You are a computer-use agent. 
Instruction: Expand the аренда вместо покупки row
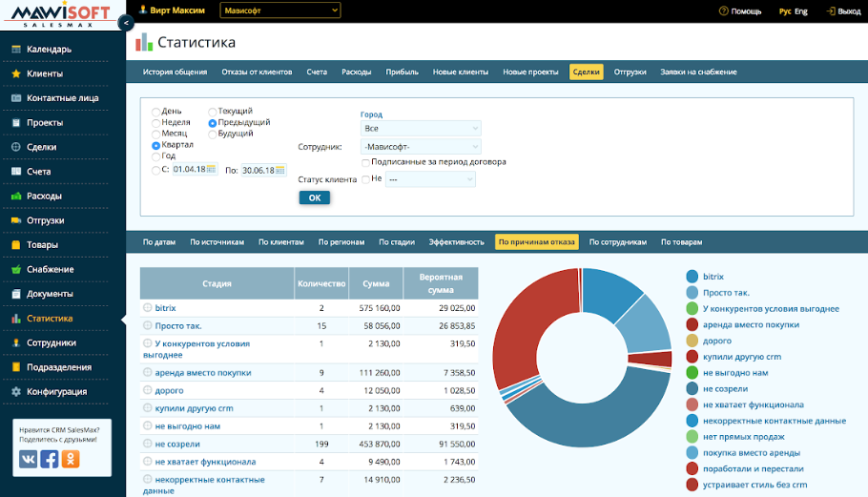(147, 372)
